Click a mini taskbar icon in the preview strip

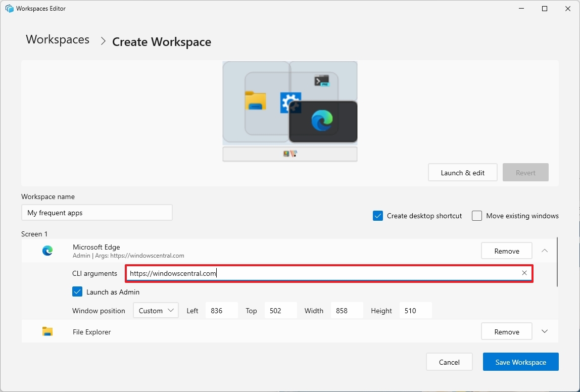(287, 154)
